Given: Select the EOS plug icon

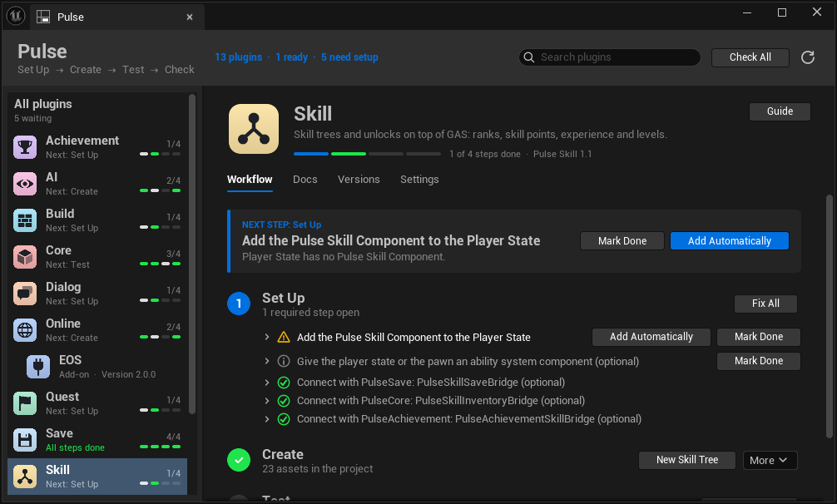Looking at the screenshot, I should click(38, 367).
